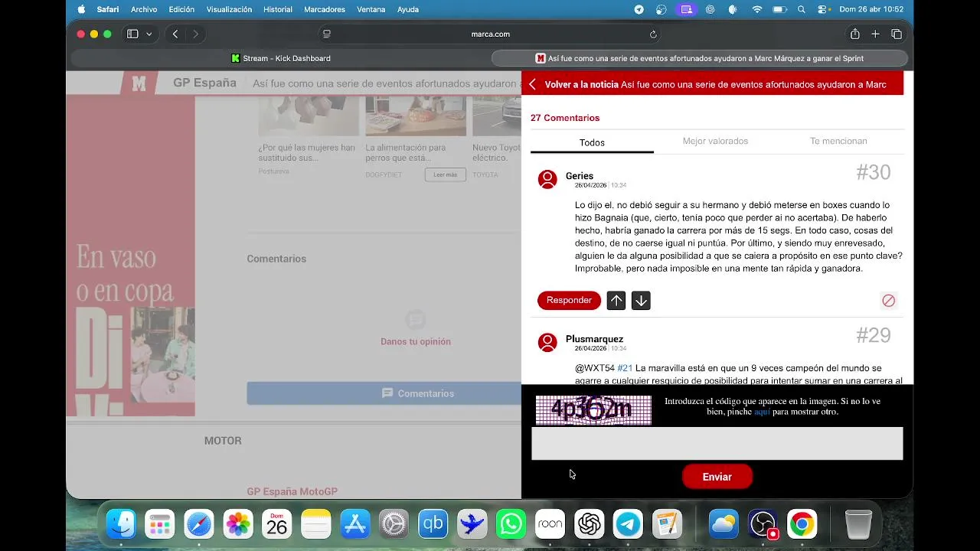This screenshot has height=551, width=980.
Task: Navigate forward in Safari history
Action: [195, 34]
